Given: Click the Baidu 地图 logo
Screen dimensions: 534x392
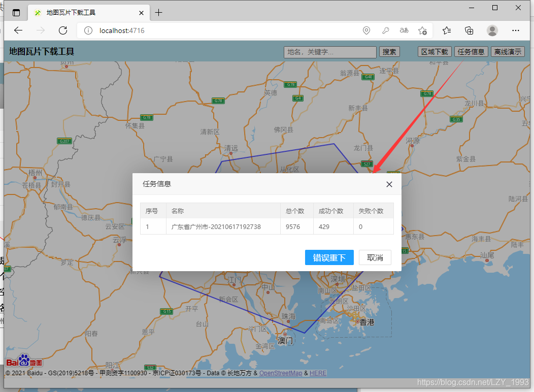Looking at the screenshot, I should [x=24, y=361].
